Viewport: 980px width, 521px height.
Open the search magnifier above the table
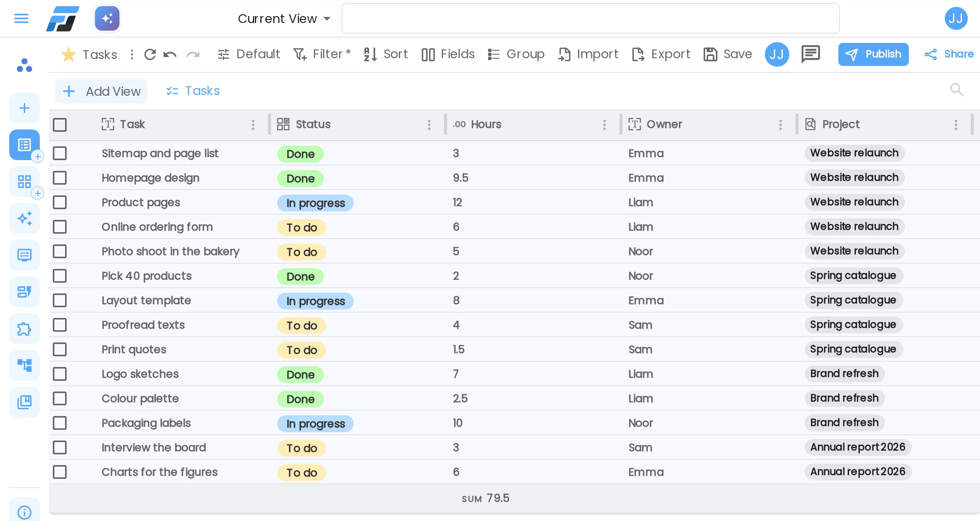(x=957, y=90)
